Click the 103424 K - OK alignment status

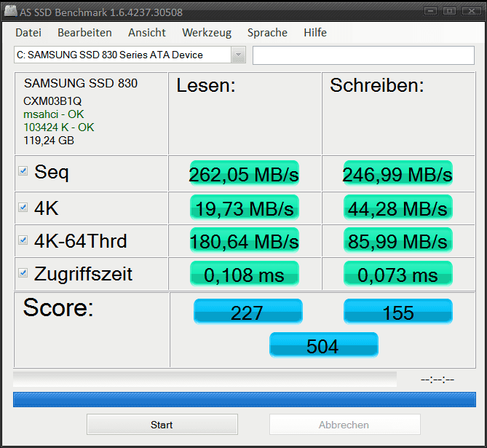(x=59, y=127)
